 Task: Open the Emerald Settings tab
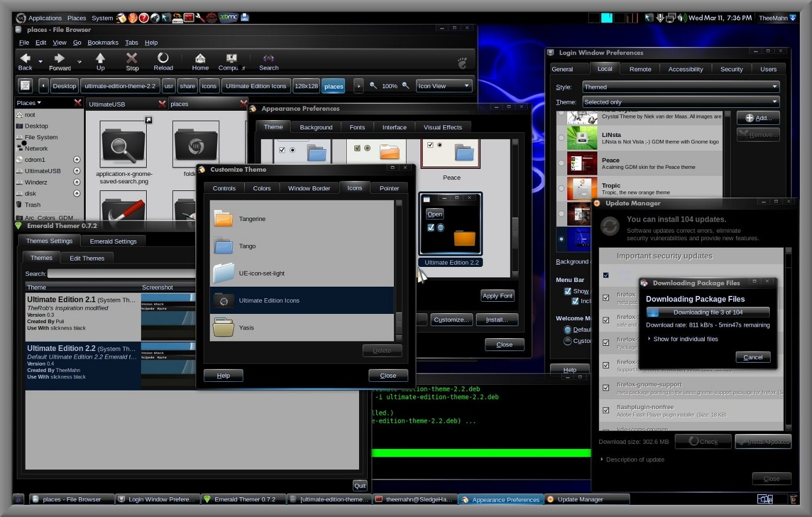point(113,241)
